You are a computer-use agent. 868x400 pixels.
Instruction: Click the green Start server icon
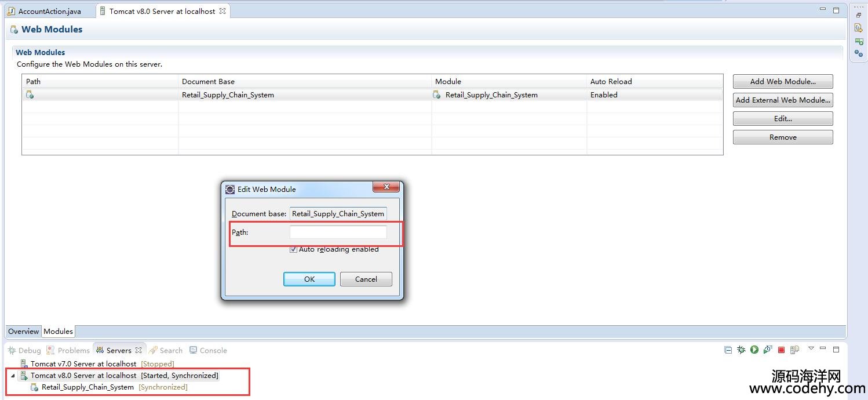754,350
